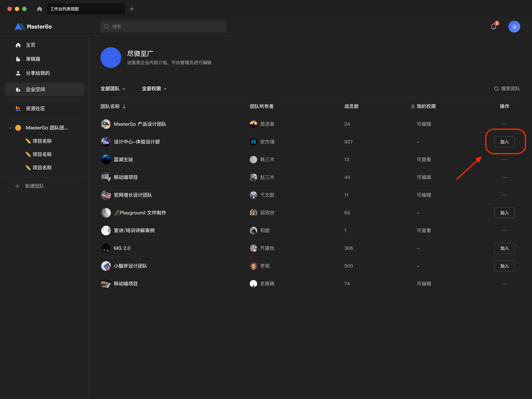Click the 尽微至广 enterprise avatar

click(111, 58)
